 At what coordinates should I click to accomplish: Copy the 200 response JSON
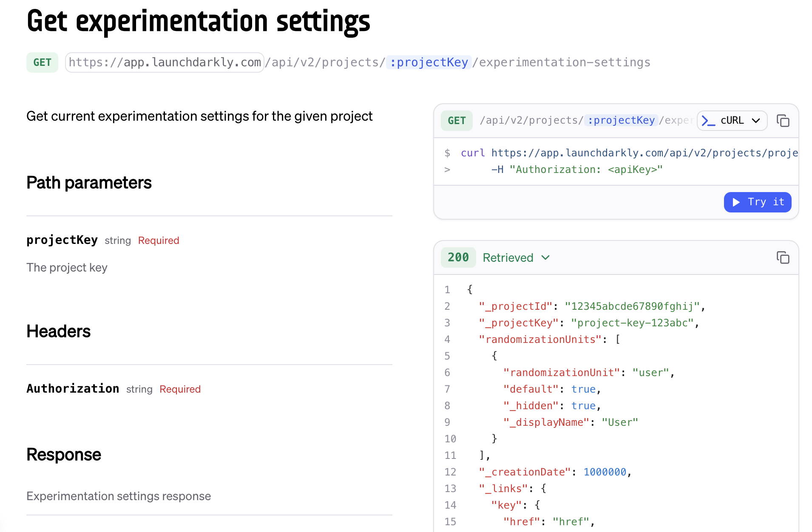[x=783, y=258]
